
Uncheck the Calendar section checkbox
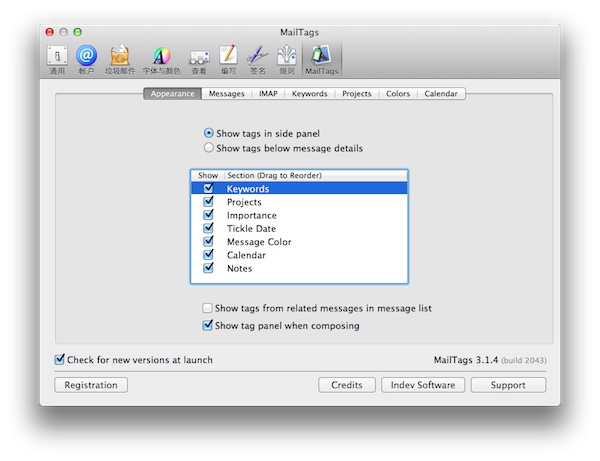tap(209, 254)
